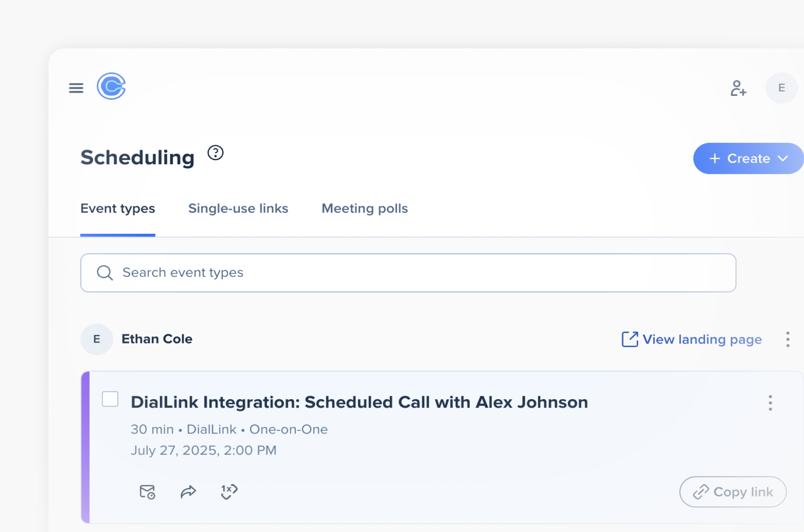
Task: Open the DialLink event card's three-dot menu
Action: click(x=770, y=403)
